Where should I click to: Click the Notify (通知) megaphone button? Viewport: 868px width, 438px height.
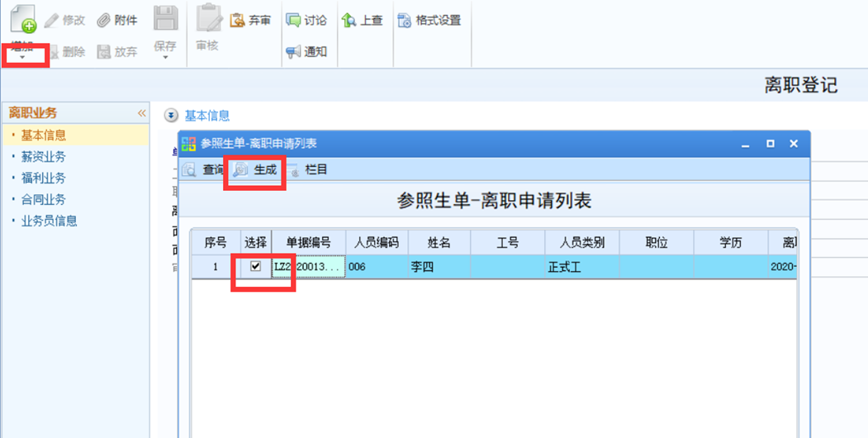coord(306,52)
